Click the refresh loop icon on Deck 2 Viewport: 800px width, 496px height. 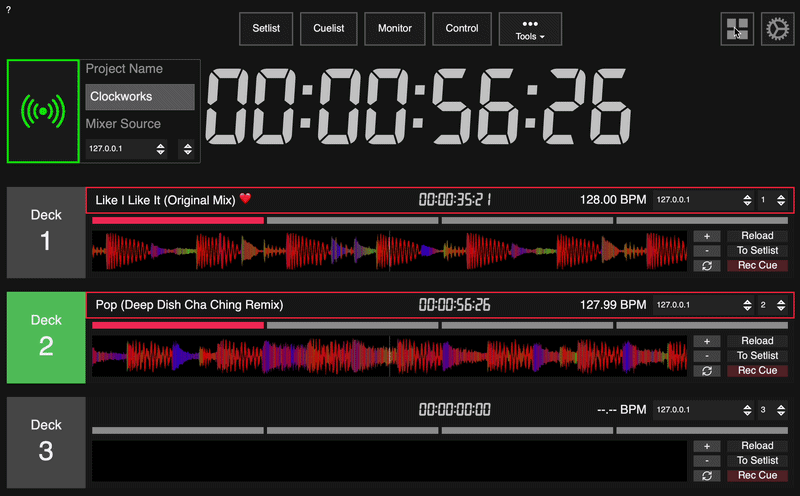pos(707,370)
